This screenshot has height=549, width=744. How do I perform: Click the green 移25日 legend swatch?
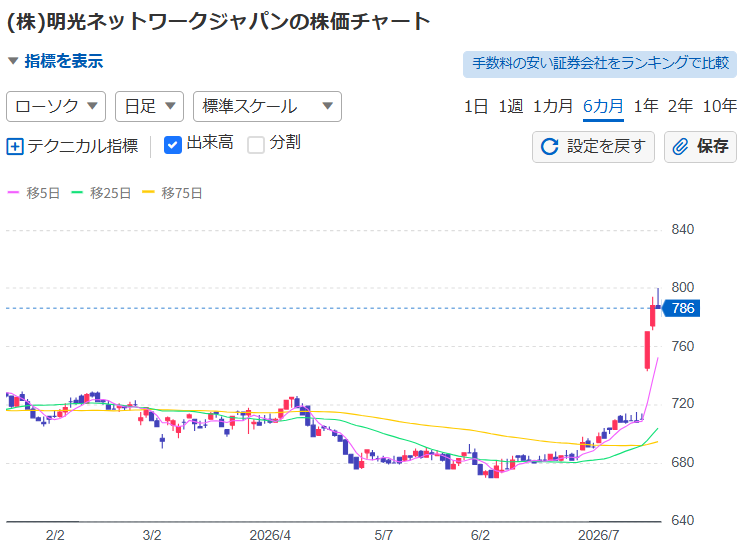pos(77,193)
